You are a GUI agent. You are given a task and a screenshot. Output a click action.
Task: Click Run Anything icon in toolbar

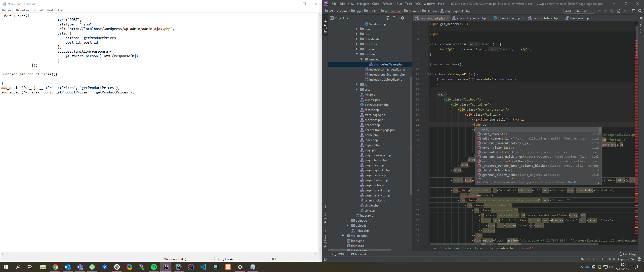(633, 11)
